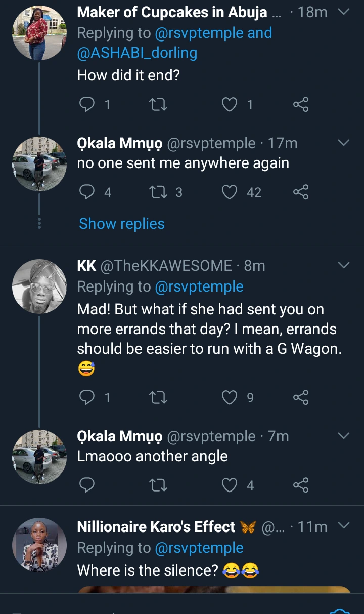Share KK's G Wagon errands tweet

pos(301,398)
